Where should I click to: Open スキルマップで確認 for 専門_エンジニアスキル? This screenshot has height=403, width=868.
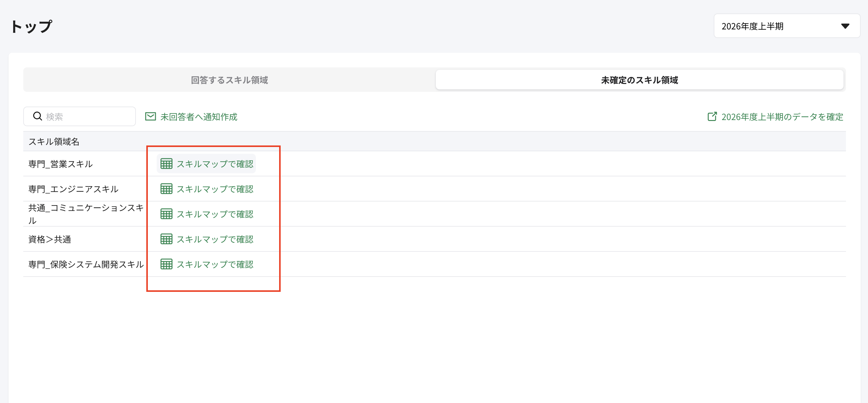pyautogui.click(x=206, y=189)
